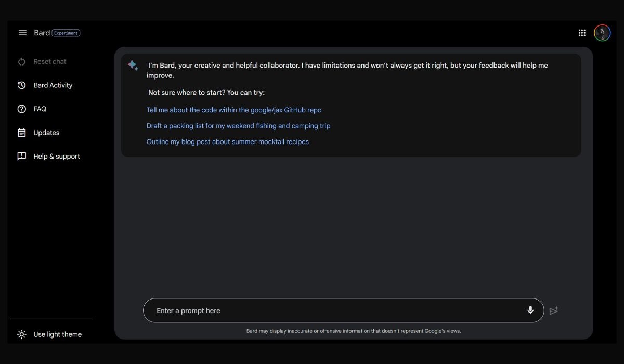624x364 pixels.
Task: Open the Google apps grid
Action: click(582, 33)
